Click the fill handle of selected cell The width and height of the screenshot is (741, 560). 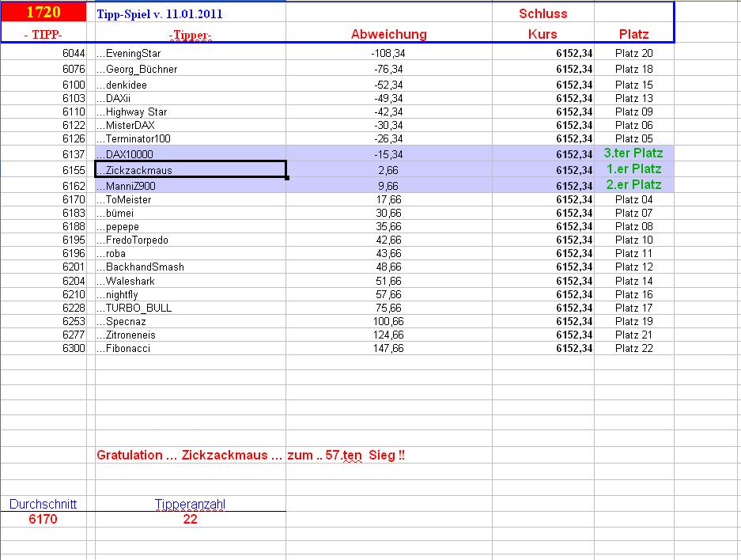[x=287, y=178]
